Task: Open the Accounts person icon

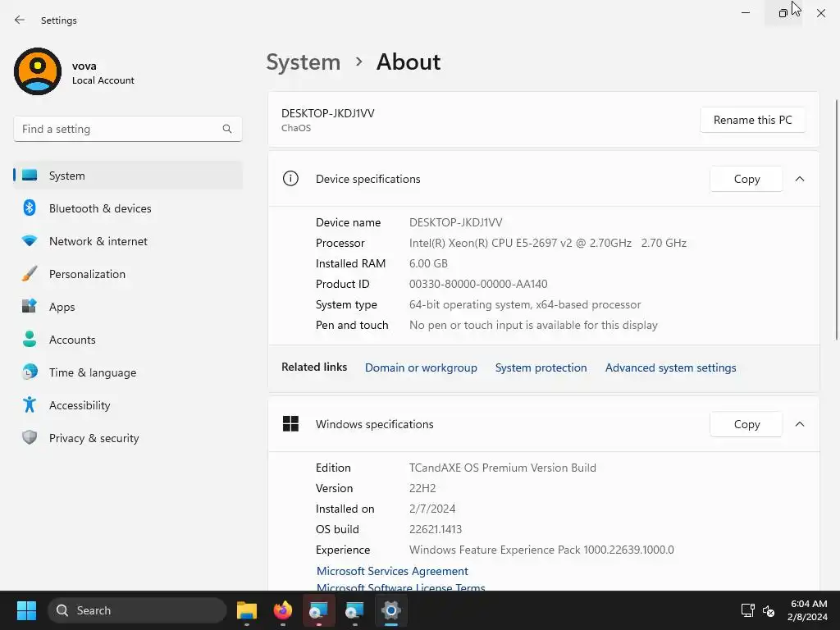Action: (30, 339)
